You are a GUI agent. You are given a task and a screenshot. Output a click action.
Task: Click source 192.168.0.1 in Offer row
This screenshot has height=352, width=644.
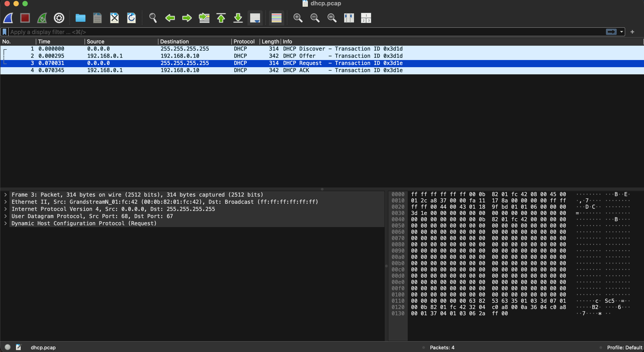click(x=105, y=56)
